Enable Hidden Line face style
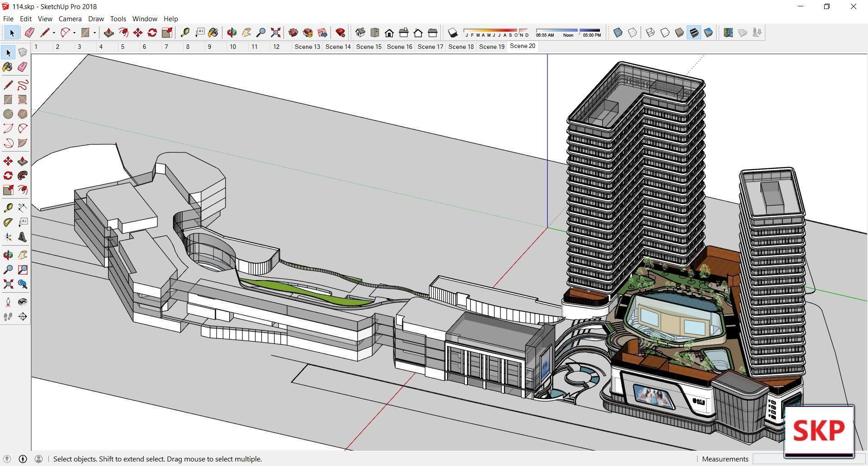The image size is (868, 466). pos(665,33)
